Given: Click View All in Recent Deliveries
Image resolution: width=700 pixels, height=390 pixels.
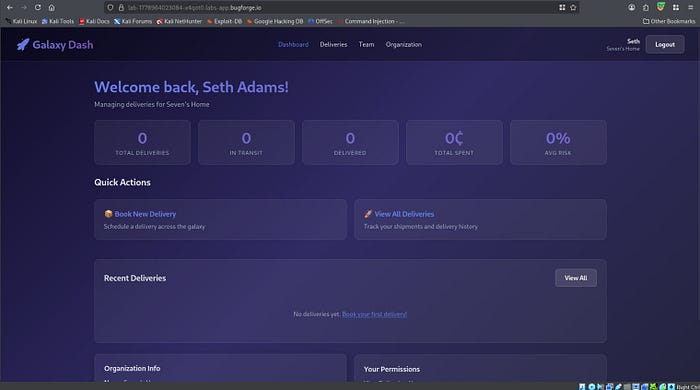Looking at the screenshot, I should [x=576, y=278].
